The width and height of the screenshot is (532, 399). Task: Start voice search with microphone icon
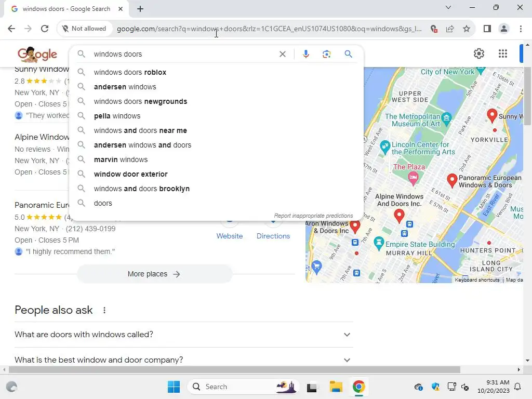tap(306, 54)
